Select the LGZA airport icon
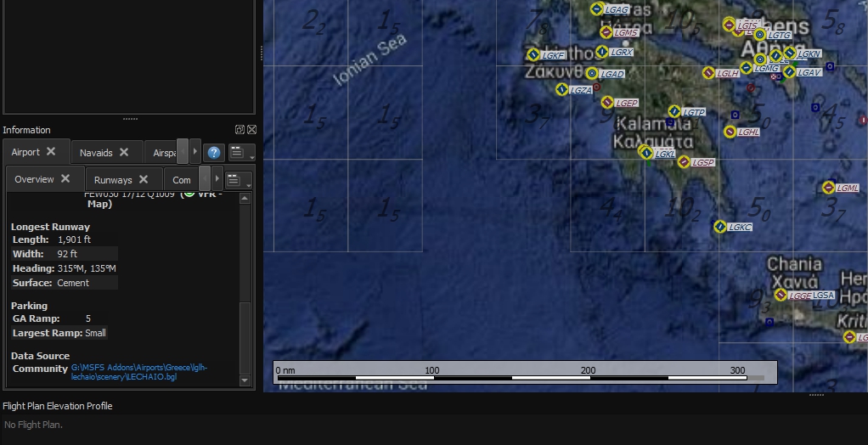Screen dimensions: 868x445 (x=562, y=89)
